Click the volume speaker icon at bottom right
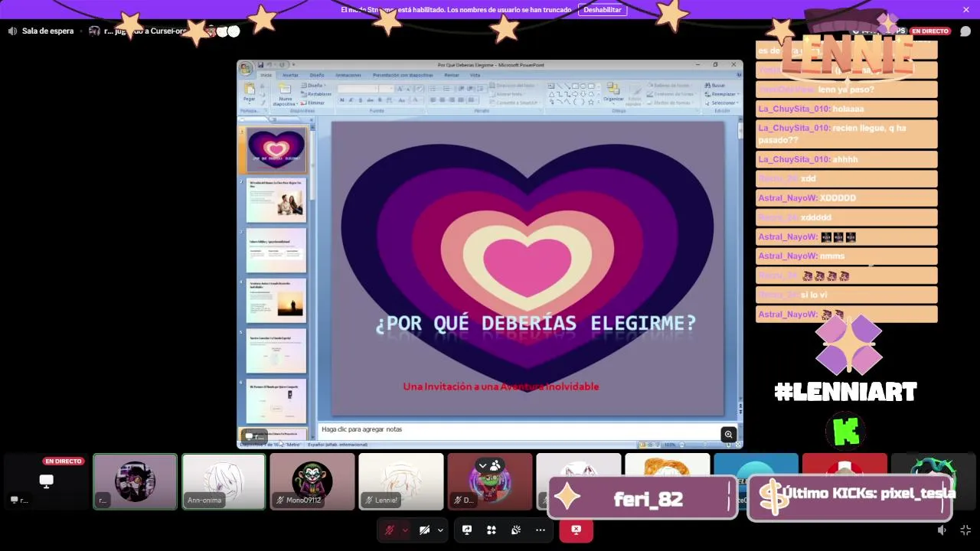Image resolution: width=980 pixels, height=551 pixels. tap(942, 530)
